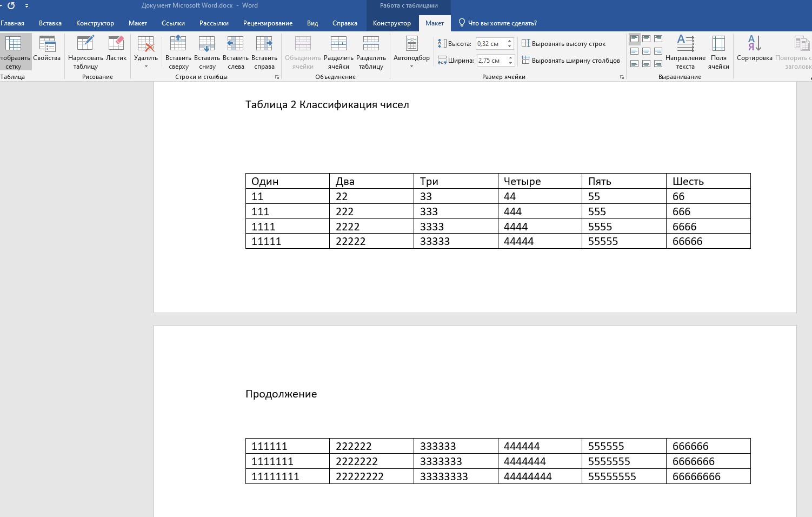The width and height of the screenshot is (812, 517).
Task: Click Sort (Сортировка) button
Action: [x=755, y=49]
